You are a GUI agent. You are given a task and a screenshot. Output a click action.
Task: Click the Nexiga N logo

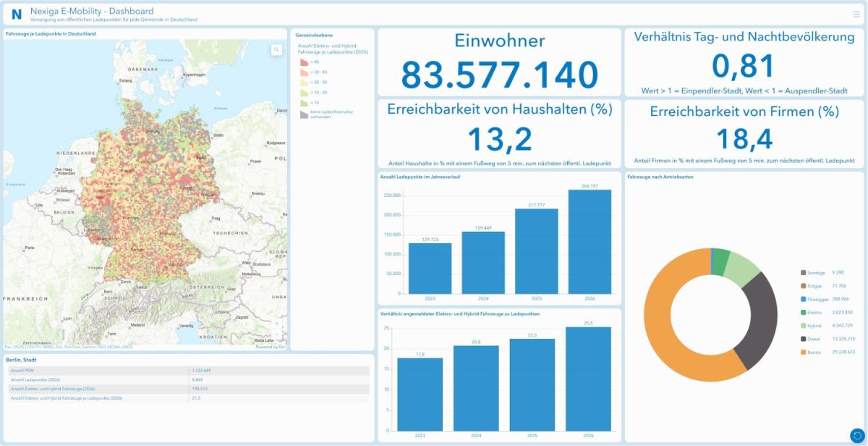[x=16, y=14]
